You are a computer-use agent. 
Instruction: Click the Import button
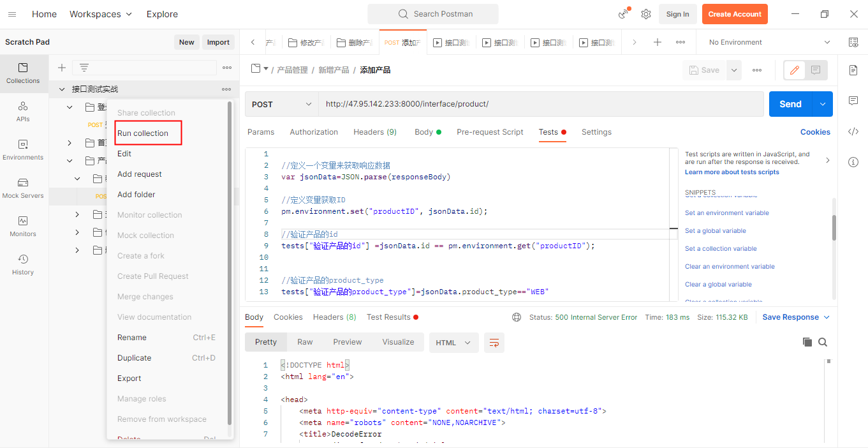tap(218, 42)
